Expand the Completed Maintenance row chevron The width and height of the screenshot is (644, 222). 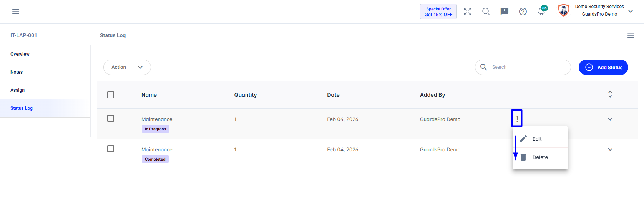pos(610,149)
